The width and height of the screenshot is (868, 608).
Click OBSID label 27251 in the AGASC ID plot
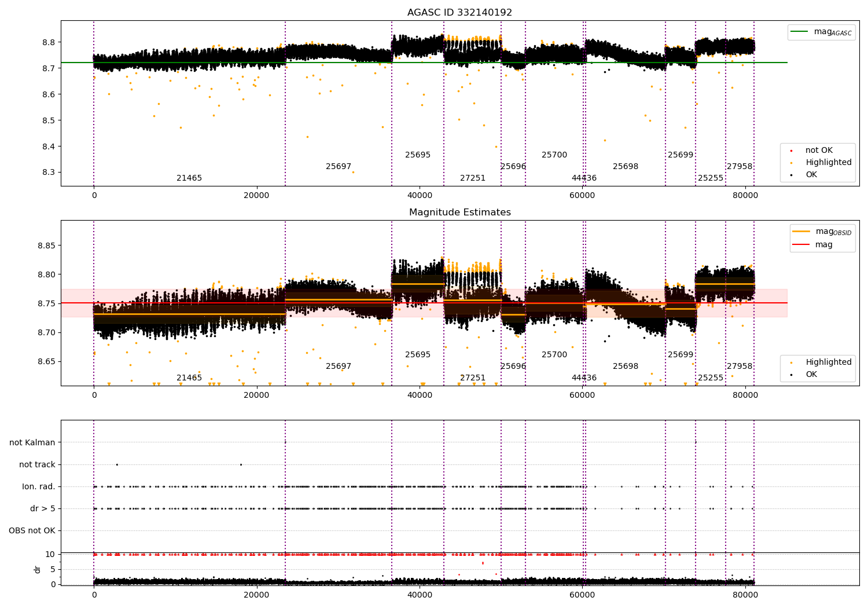(x=473, y=178)
